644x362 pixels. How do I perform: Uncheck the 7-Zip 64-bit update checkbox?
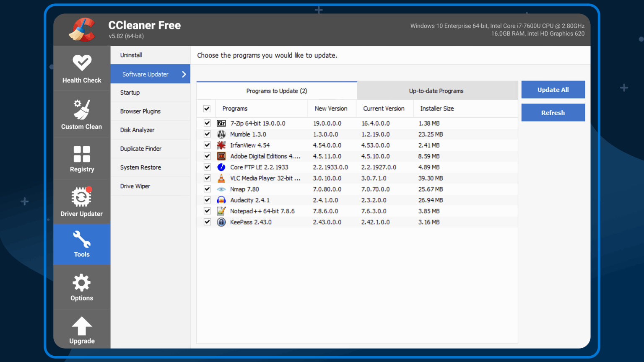[207, 123]
